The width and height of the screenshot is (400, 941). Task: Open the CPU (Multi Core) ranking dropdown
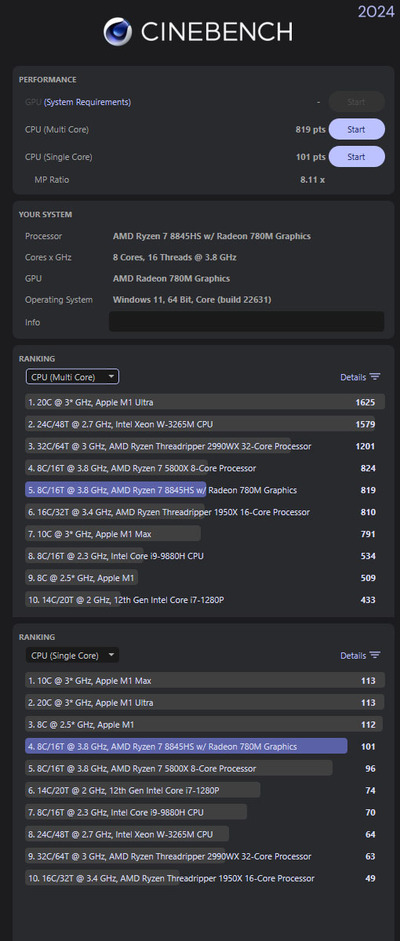(x=73, y=377)
